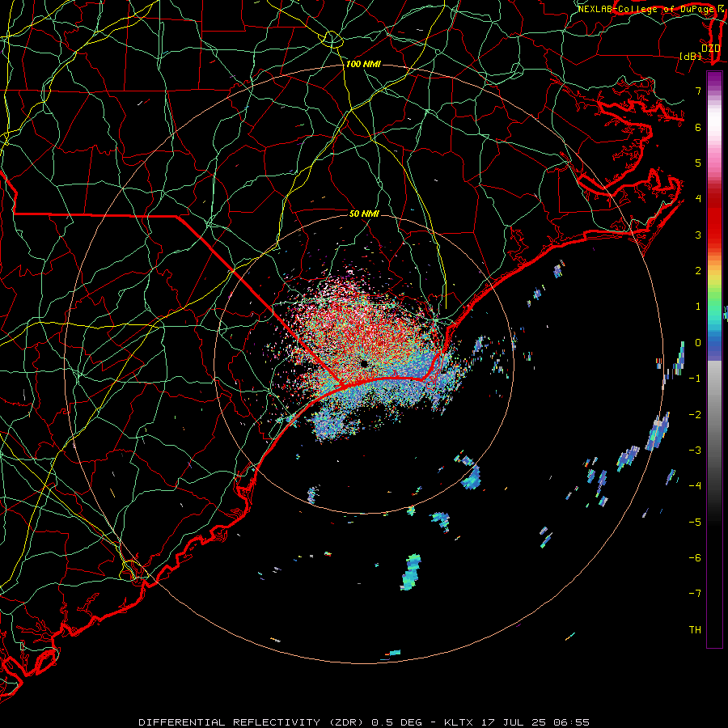The image size is (728, 728).
Task: Click the "-7" value on the color scale
Action: 695,594
